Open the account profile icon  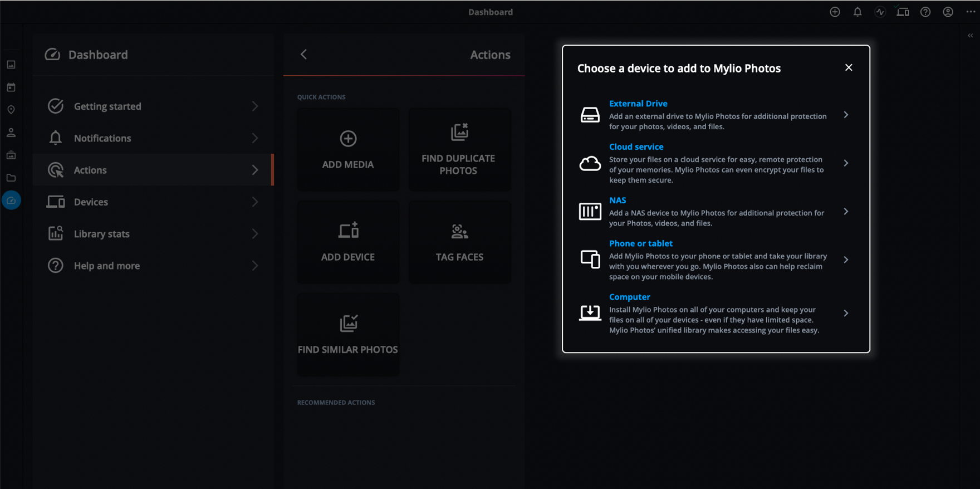(x=948, y=12)
